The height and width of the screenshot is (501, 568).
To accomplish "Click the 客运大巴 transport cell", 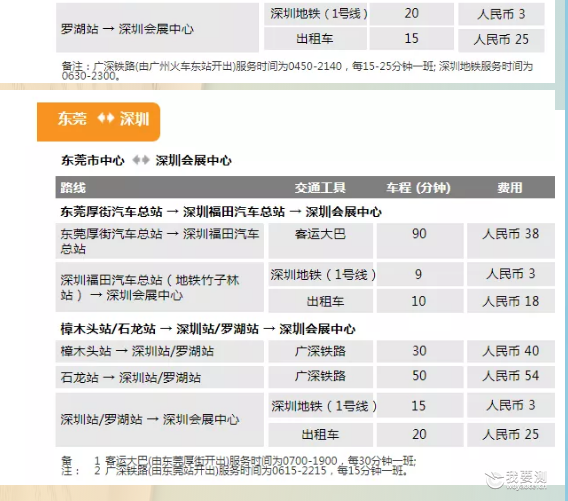I will [321, 241].
